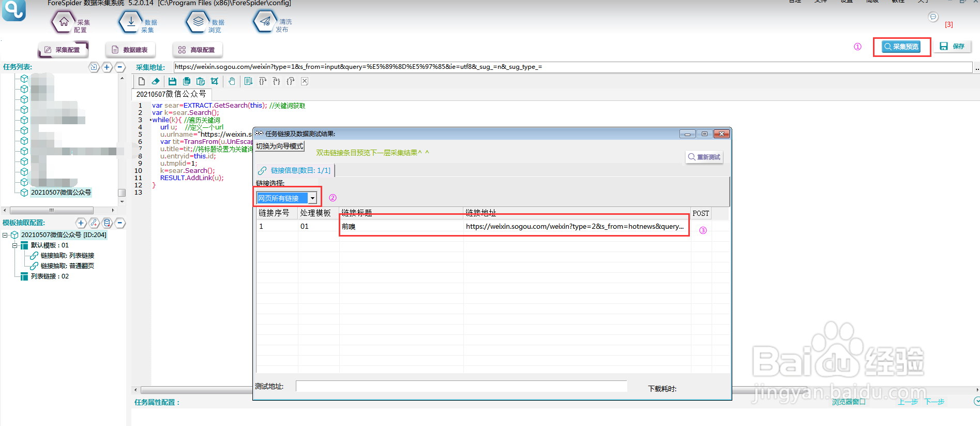Image resolution: width=980 pixels, height=426 pixels.
Task: Click the paste icon in script toolbar
Action: pos(201,81)
